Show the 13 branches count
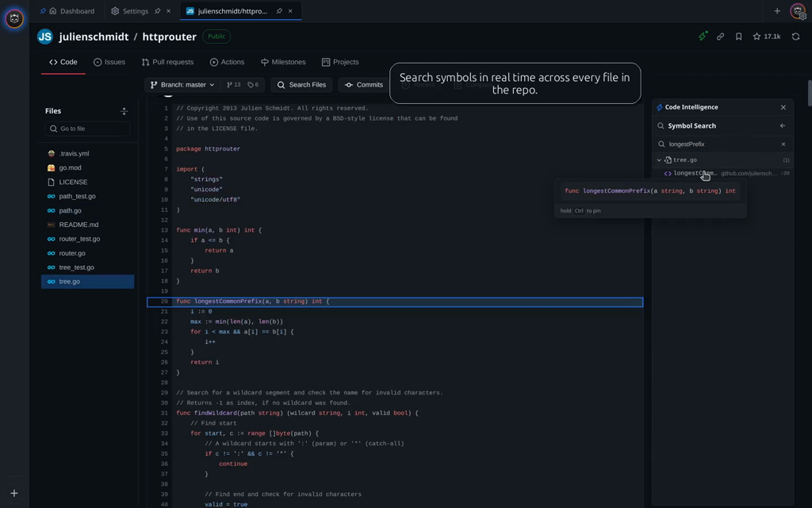 (x=234, y=84)
